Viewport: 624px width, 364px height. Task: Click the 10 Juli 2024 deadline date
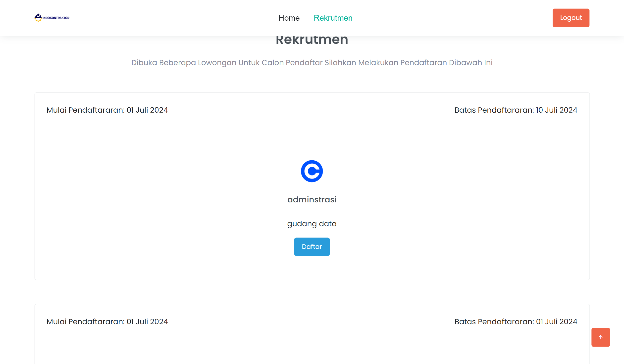(556, 110)
